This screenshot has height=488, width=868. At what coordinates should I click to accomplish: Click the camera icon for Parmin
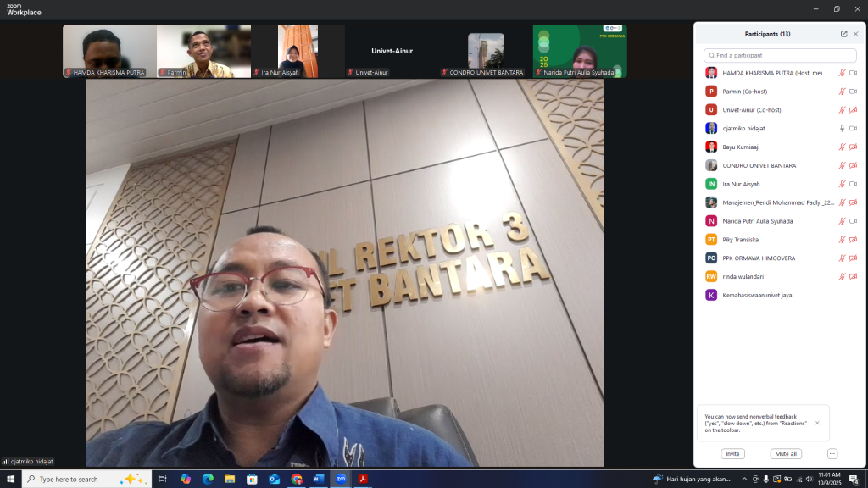(854, 91)
